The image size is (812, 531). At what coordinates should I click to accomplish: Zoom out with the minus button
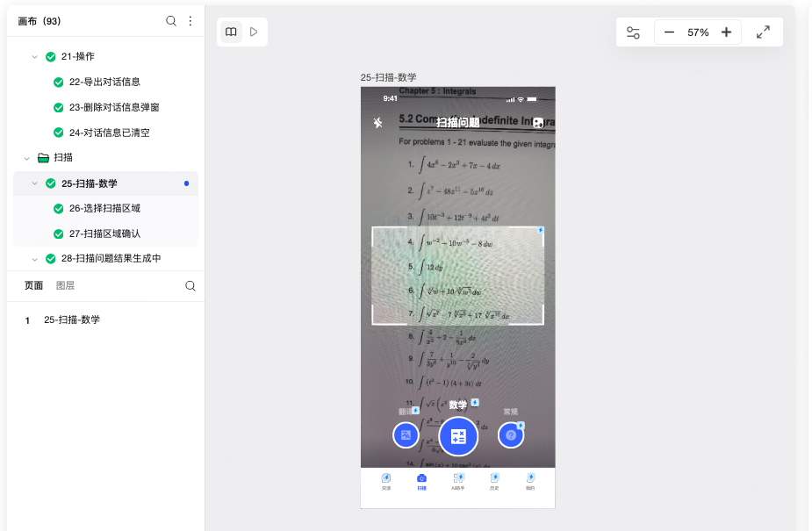(669, 32)
